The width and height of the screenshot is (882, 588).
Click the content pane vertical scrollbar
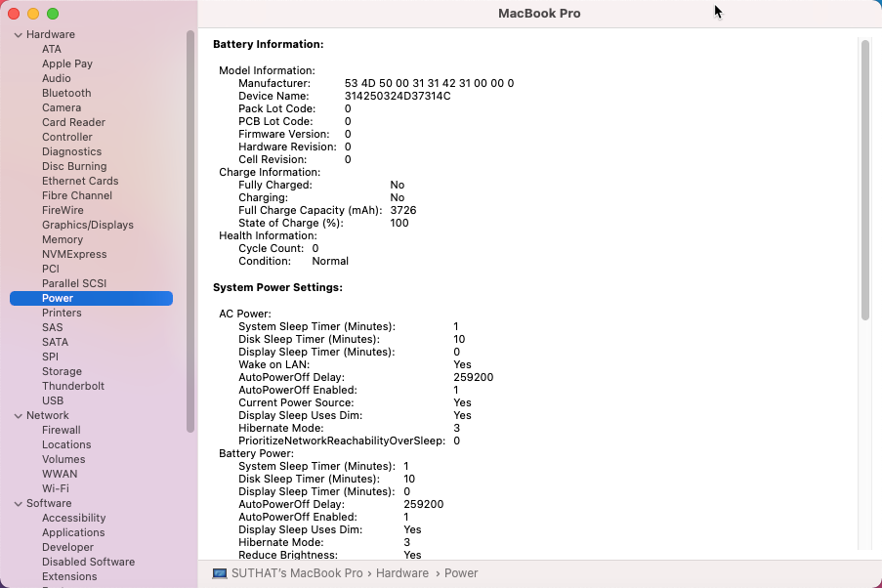pos(865,180)
